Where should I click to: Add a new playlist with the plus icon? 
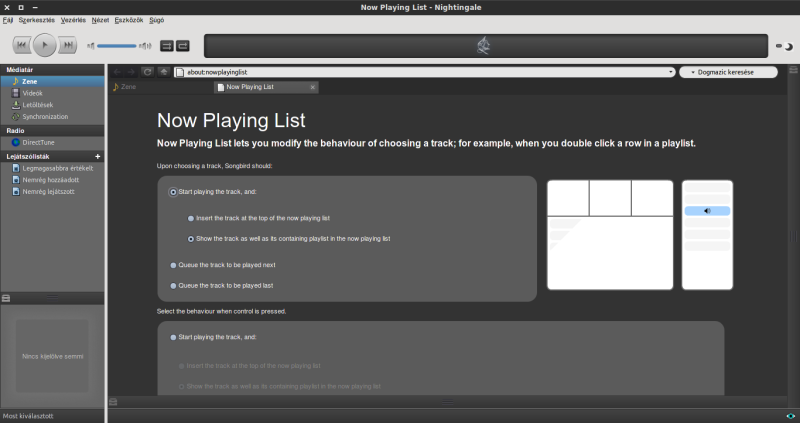point(97,156)
